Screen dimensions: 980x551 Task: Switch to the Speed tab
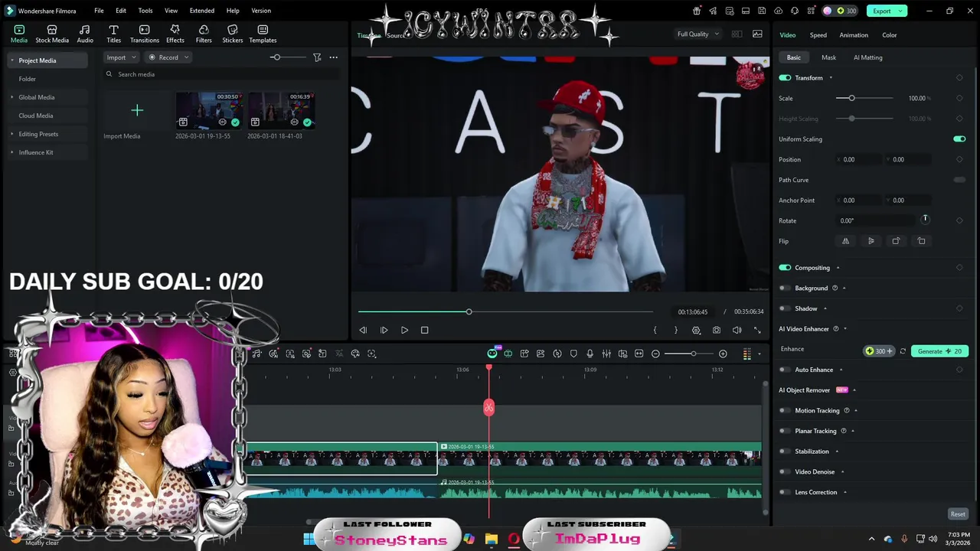click(818, 35)
